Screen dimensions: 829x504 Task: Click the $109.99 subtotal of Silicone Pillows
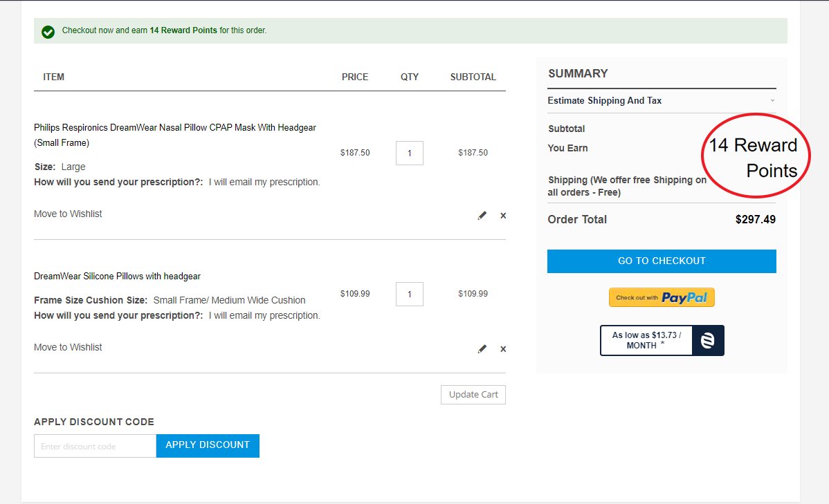pyautogui.click(x=473, y=294)
